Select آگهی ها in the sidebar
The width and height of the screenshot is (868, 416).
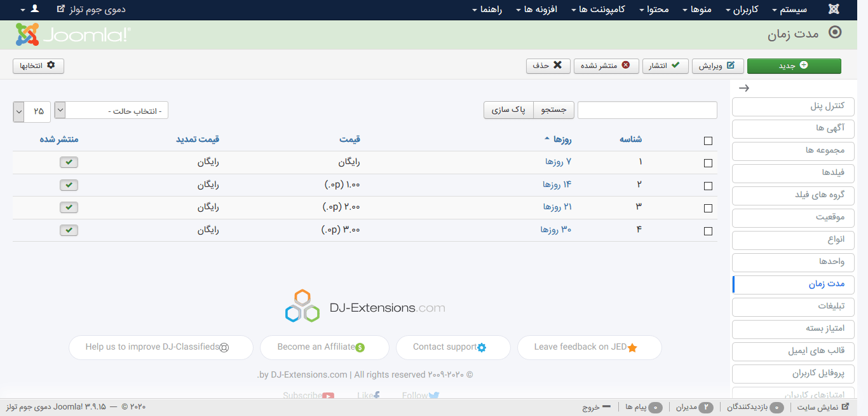click(793, 128)
